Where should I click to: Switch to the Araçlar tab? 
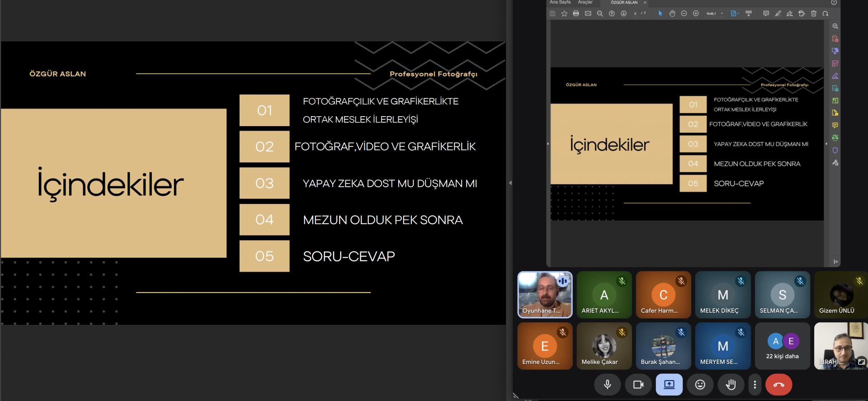pos(585,2)
